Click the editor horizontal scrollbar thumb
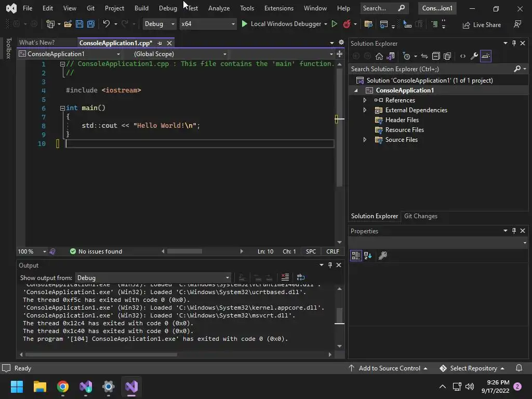The width and height of the screenshot is (532, 399). pyautogui.click(x=184, y=251)
